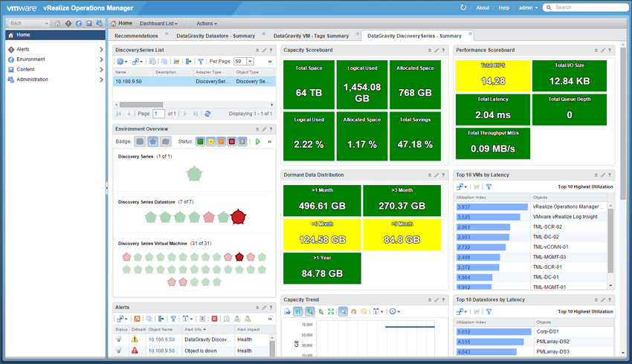Image resolution: width=632 pixels, height=364 pixels.
Task: Open the Per Page dropdown
Action: coord(251,62)
